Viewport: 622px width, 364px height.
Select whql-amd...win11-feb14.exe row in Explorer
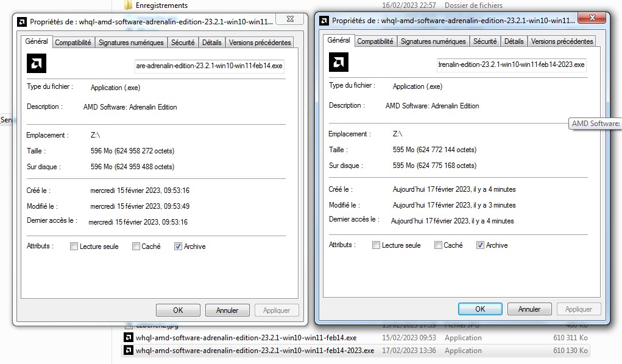356,338
